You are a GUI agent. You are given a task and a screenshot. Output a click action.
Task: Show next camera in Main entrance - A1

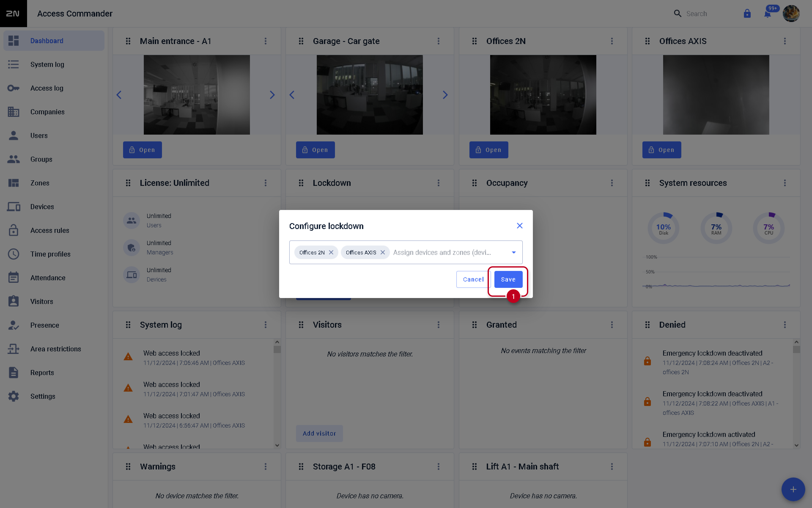[272, 95]
